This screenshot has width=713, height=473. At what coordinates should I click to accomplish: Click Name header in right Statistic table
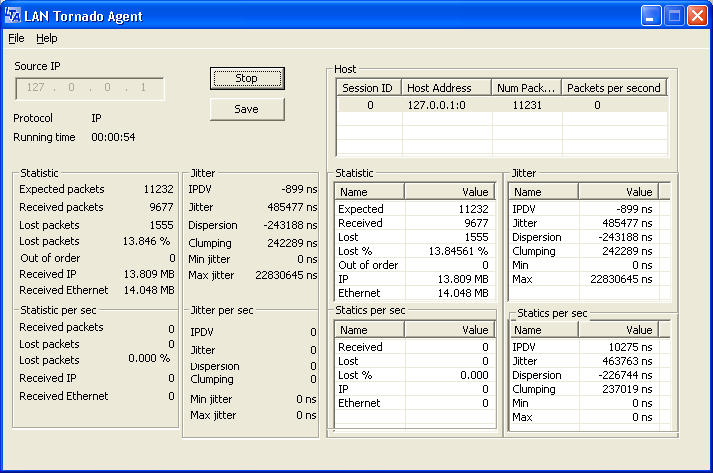click(x=369, y=192)
